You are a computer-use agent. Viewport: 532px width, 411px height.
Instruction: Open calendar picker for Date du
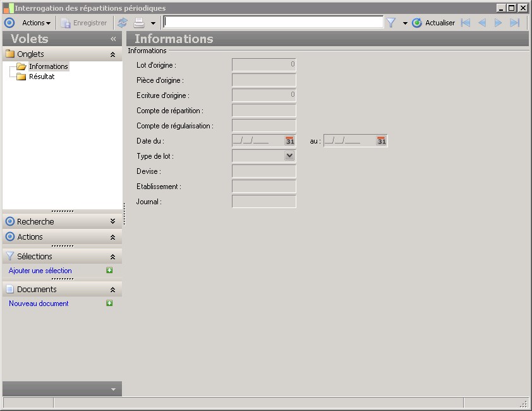(289, 140)
